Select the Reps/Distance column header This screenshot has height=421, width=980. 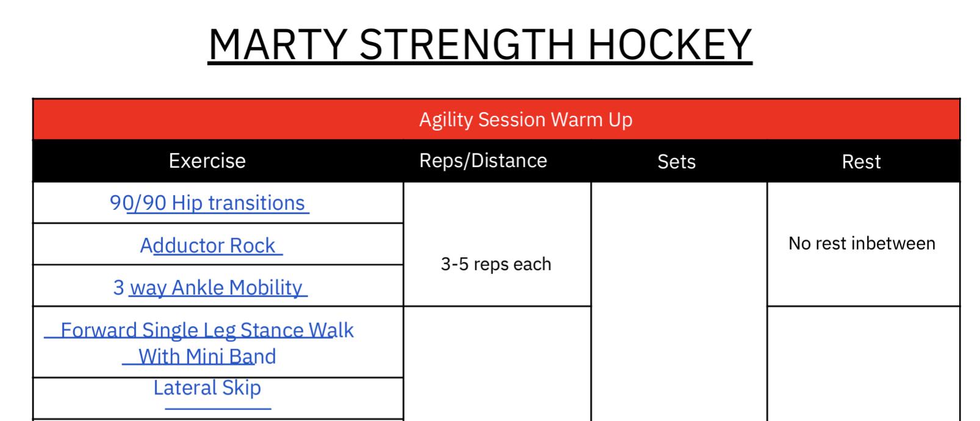point(483,161)
